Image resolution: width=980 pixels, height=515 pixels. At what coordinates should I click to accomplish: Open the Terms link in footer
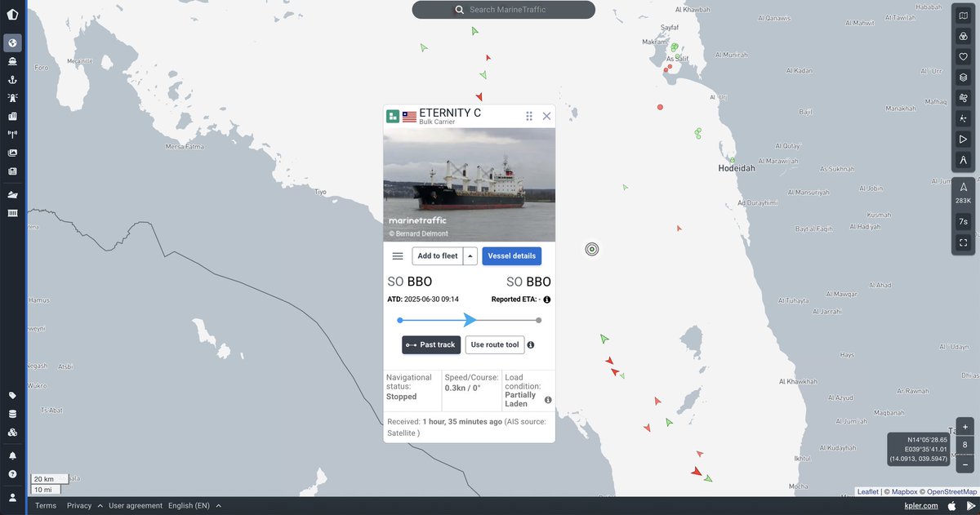pyautogui.click(x=46, y=505)
